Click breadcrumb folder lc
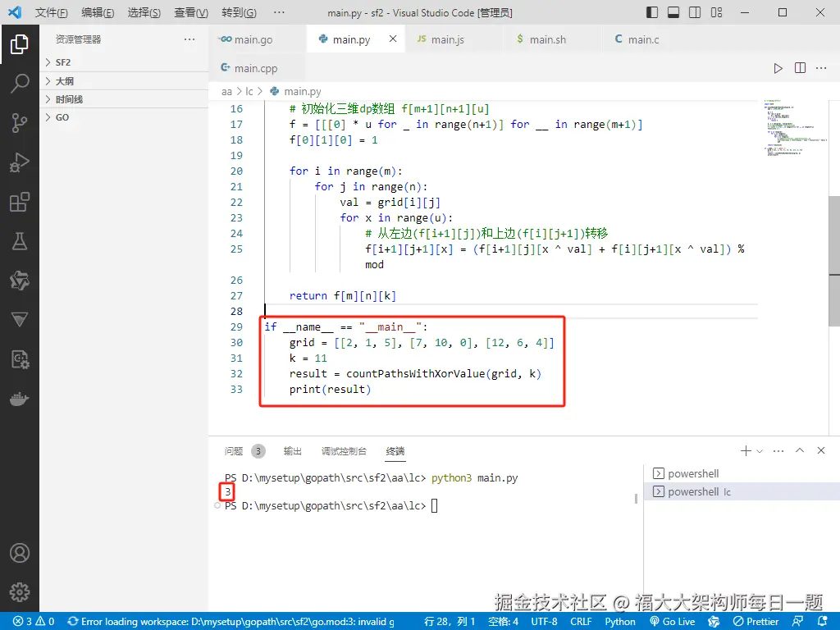This screenshot has height=630, width=840. [249, 92]
